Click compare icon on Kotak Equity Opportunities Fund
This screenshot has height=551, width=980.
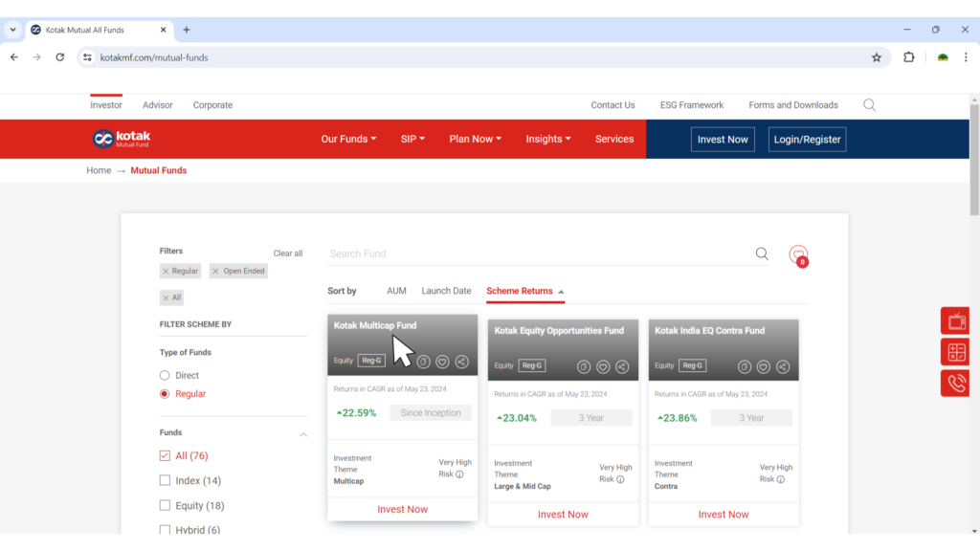(584, 366)
